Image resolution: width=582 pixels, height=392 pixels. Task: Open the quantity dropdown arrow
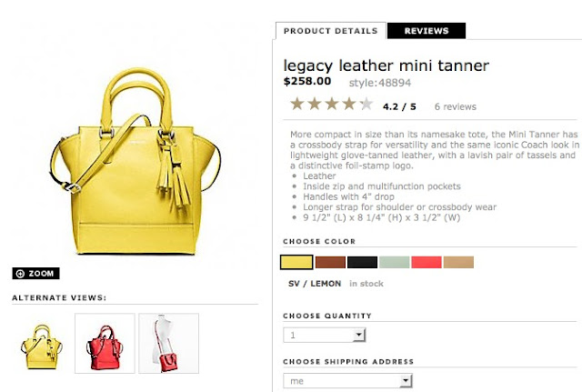tap(358, 335)
